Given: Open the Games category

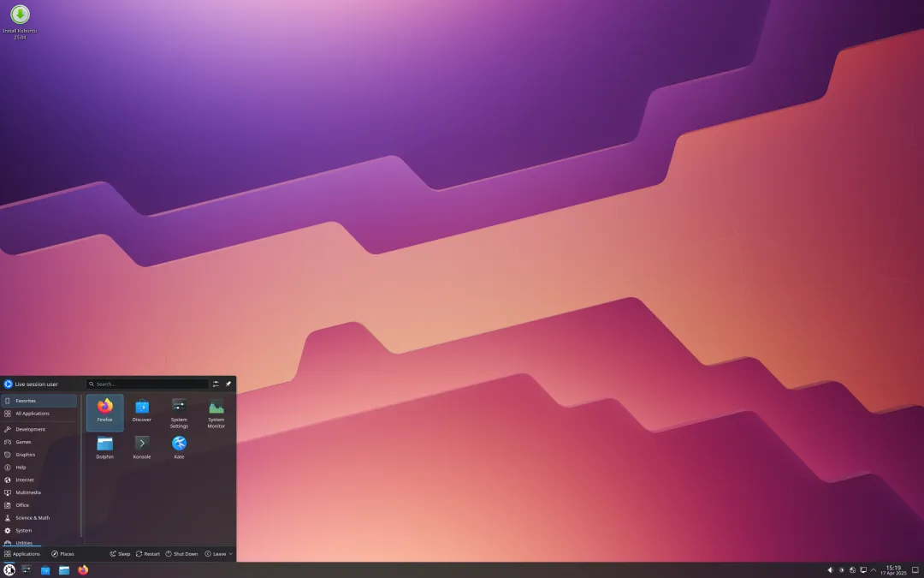Looking at the screenshot, I should pos(38,442).
